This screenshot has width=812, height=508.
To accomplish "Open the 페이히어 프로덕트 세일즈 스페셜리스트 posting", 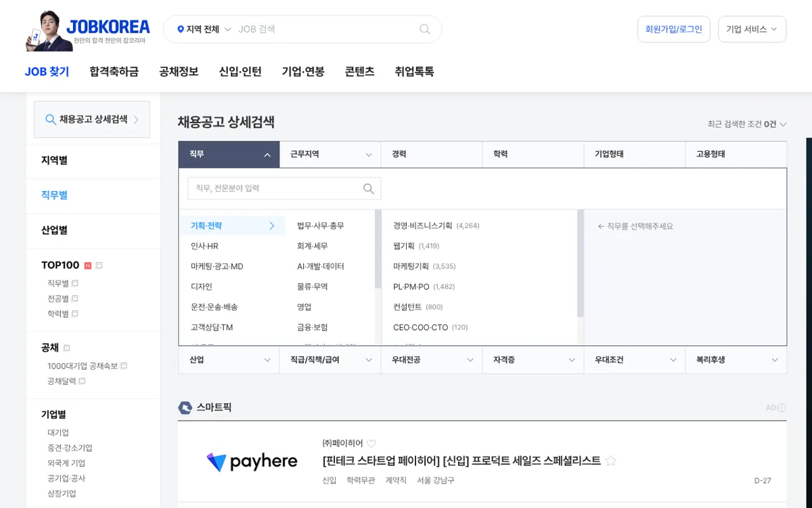I will point(461,461).
